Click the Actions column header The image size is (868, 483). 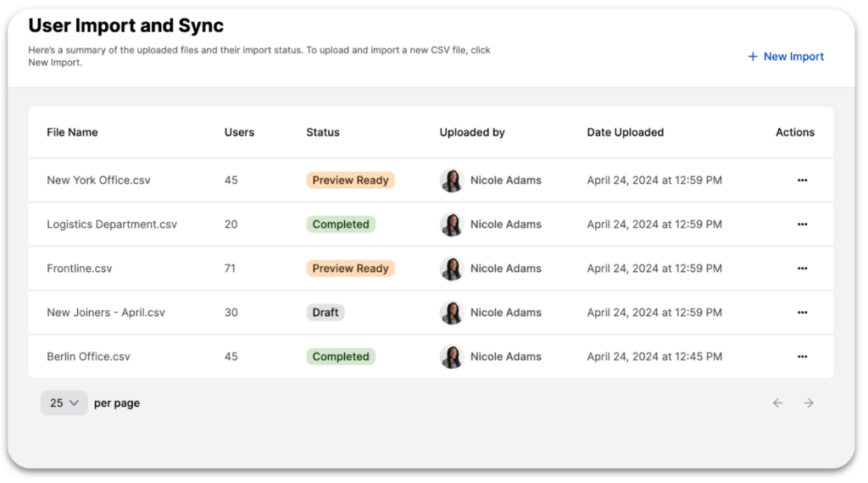tap(795, 132)
